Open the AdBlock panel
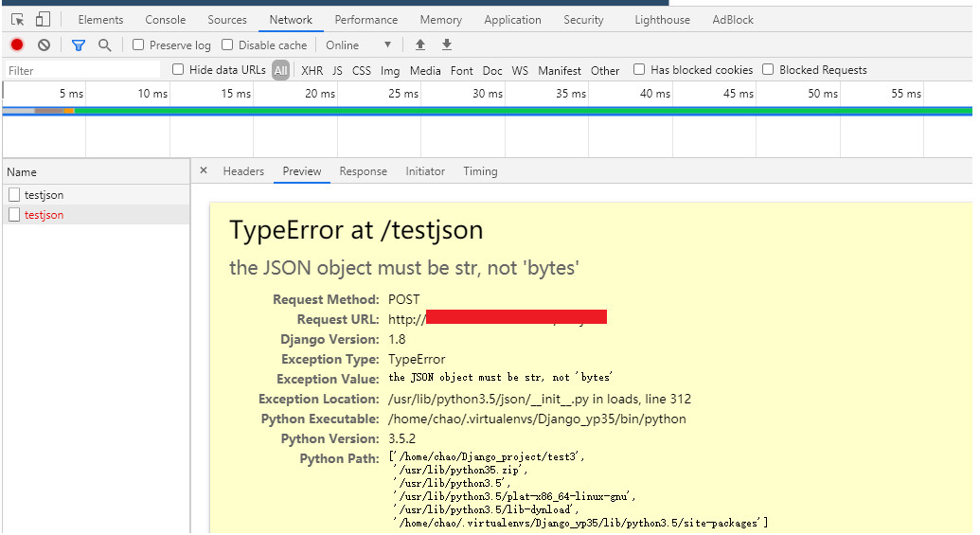The image size is (980, 535). coord(733,20)
